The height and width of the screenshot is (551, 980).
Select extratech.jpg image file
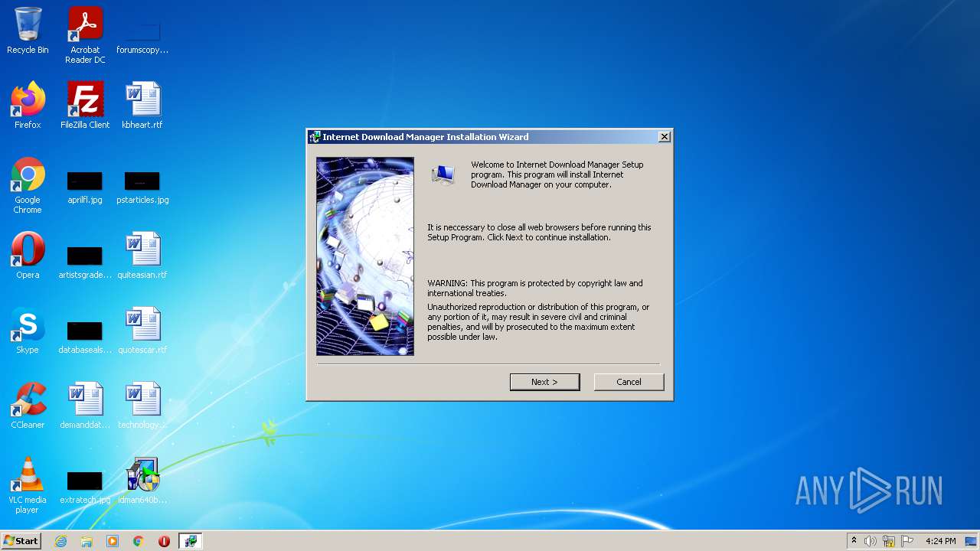(x=85, y=487)
